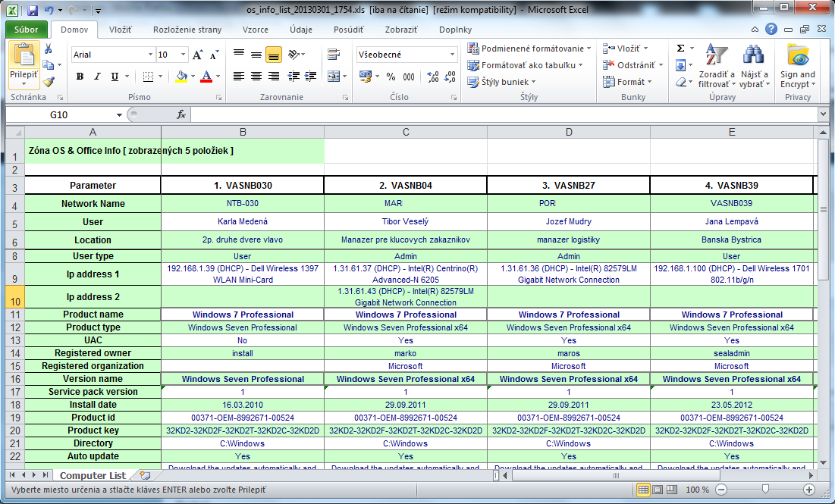Increase font size with large A icon

(197, 55)
